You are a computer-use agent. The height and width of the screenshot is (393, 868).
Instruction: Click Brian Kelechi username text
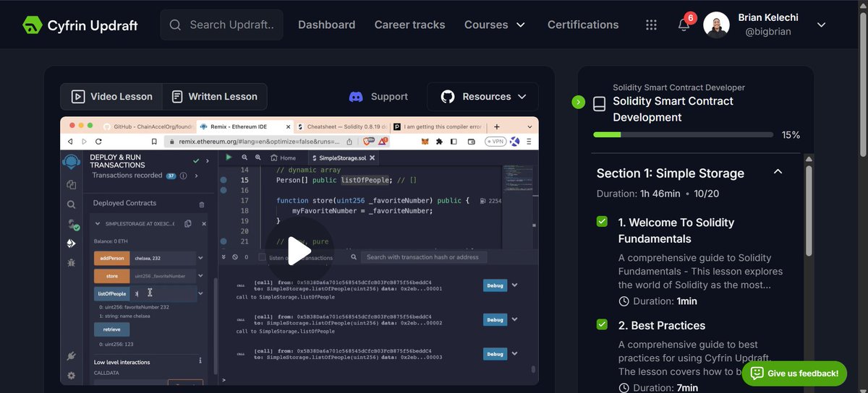pyautogui.click(x=770, y=17)
